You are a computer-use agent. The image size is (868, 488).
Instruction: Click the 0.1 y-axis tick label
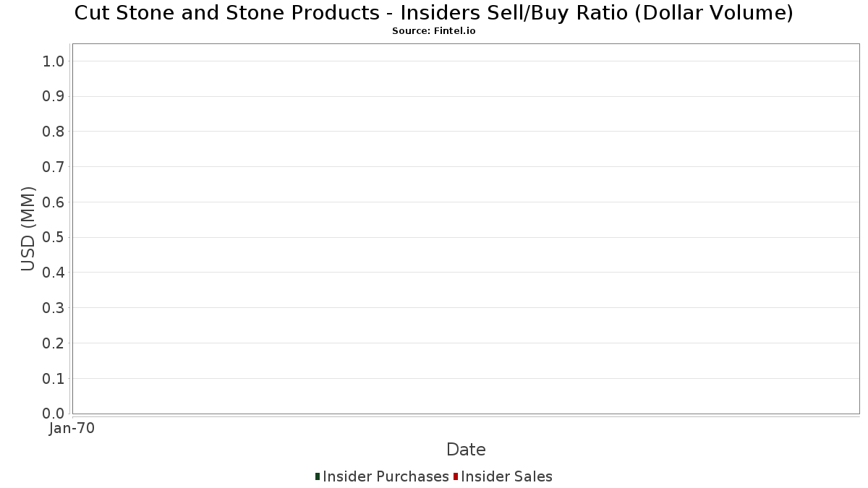(x=54, y=379)
